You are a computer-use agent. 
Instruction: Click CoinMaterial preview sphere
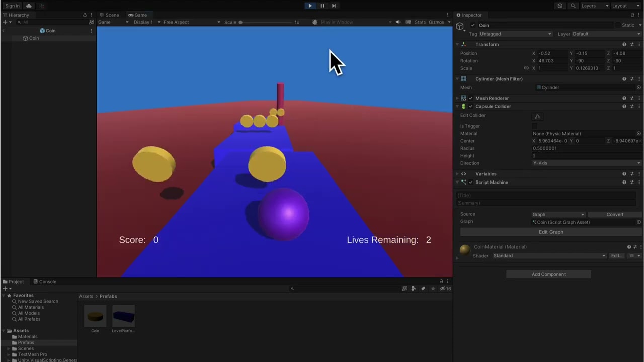point(465,250)
